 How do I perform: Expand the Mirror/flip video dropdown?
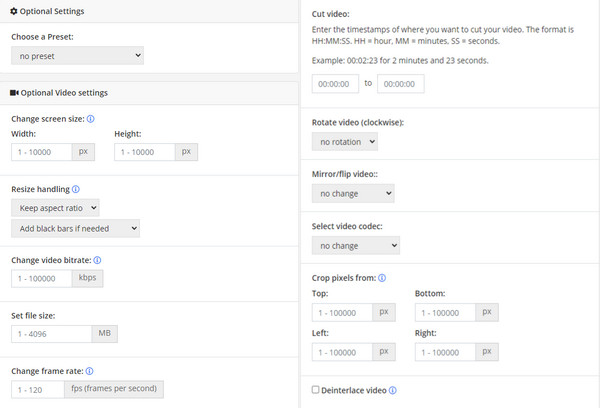pyautogui.click(x=353, y=194)
